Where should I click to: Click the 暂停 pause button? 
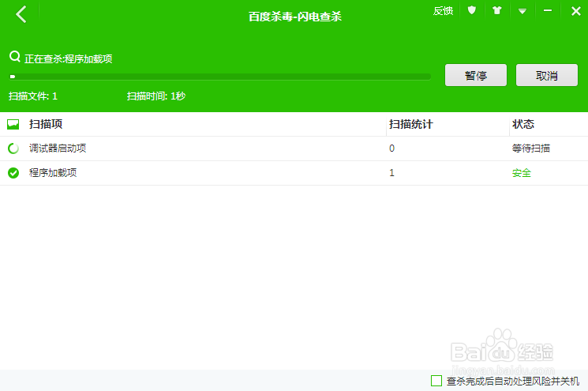[x=475, y=75]
